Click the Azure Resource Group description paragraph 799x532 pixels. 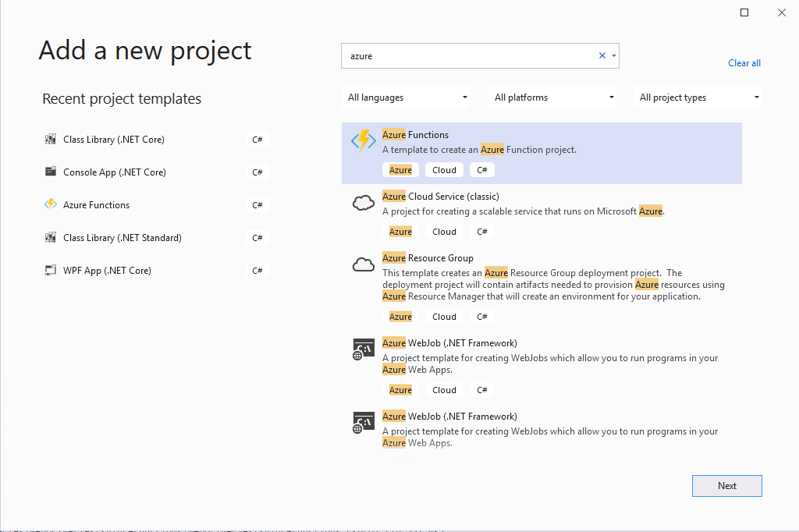pyautogui.click(x=553, y=285)
